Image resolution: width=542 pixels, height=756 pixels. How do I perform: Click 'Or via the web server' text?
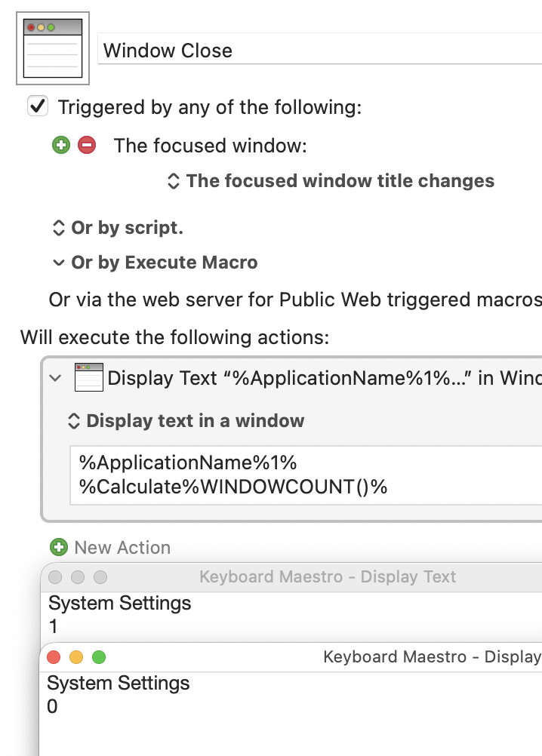pyautogui.click(x=295, y=300)
